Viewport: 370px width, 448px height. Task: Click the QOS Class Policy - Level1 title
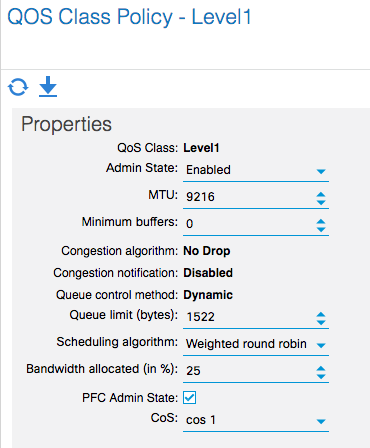129,17
